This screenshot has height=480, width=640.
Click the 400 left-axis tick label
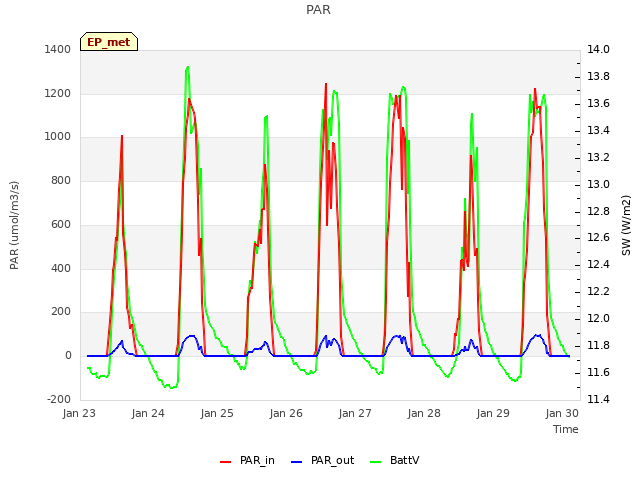coord(61,268)
